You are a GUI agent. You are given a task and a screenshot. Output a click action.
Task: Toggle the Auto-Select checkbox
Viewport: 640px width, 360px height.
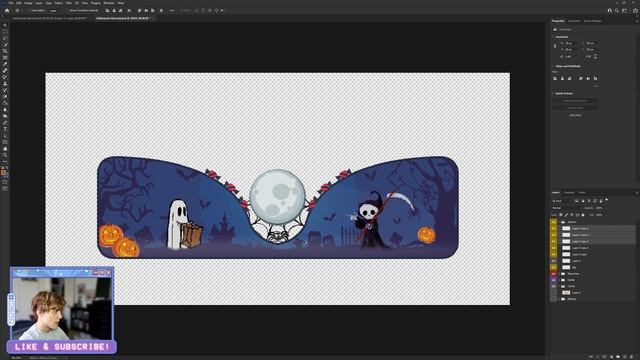coord(29,11)
